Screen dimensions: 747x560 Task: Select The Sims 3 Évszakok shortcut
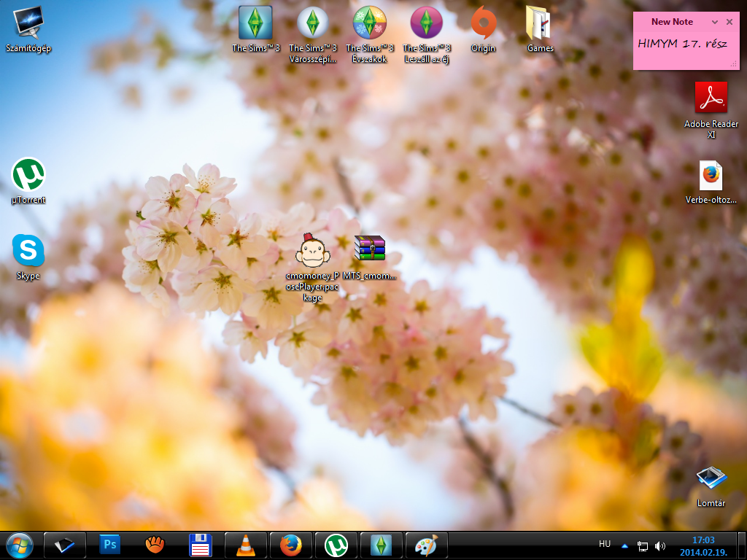[370, 35]
